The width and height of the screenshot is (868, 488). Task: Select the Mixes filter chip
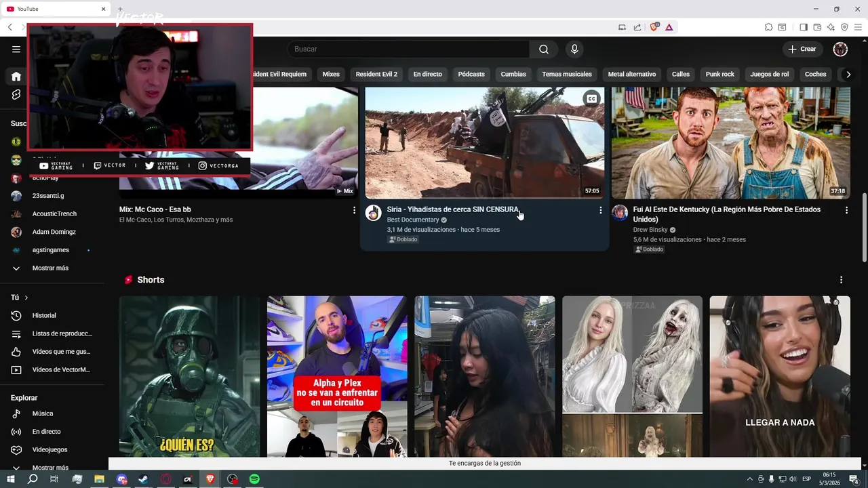coord(331,74)
